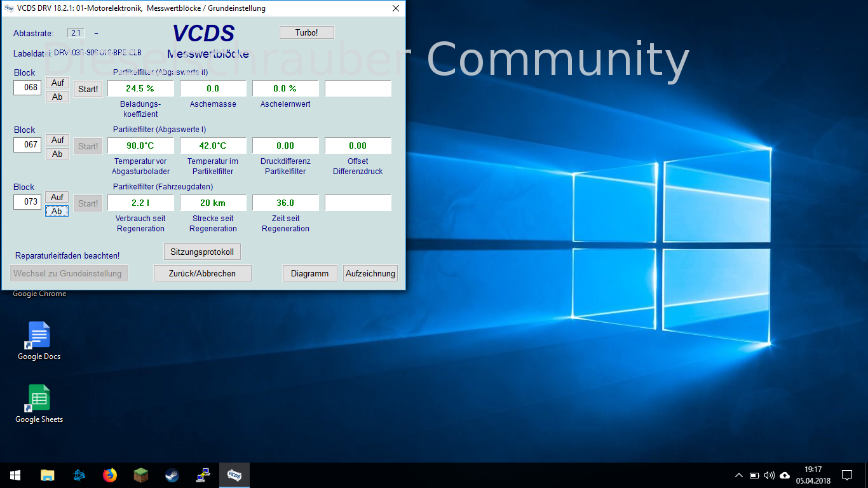Viewport: 868px width, 488px height.
Task: Click Zurück/Abbrechen to go back
Action: coord(203,273)
